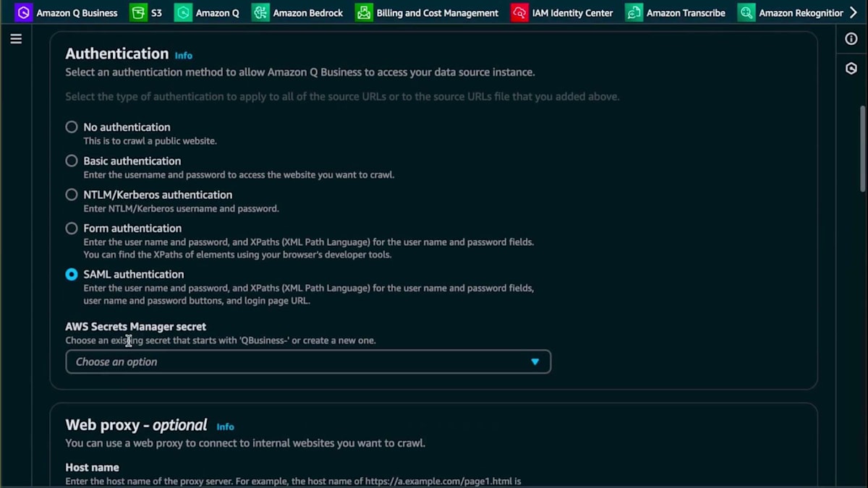Image resolution: width=868 pixels, height=488 pixels.
Task: Open the Amazon Rekognition icon
Action: [746, 12]
